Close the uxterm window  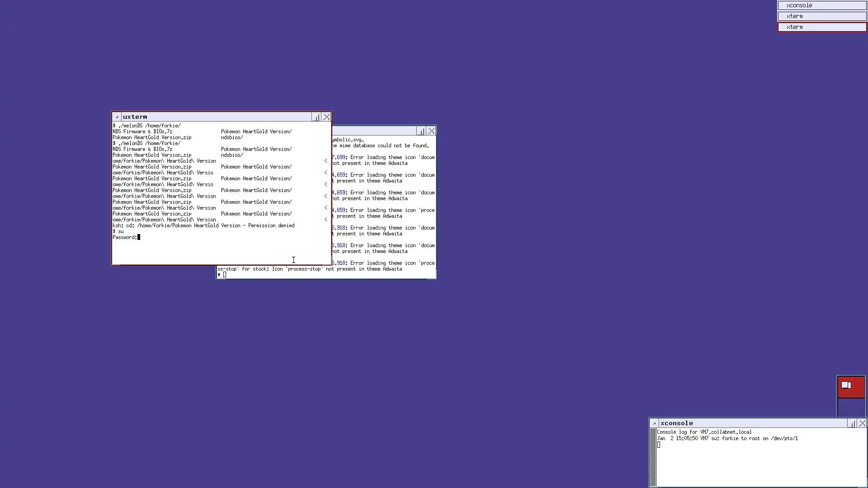click(326, 117)
